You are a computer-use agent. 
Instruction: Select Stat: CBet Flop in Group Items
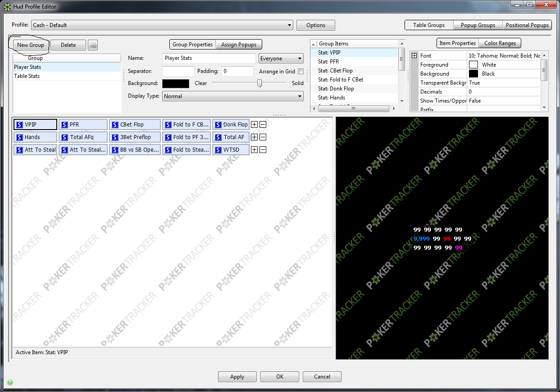355,71
